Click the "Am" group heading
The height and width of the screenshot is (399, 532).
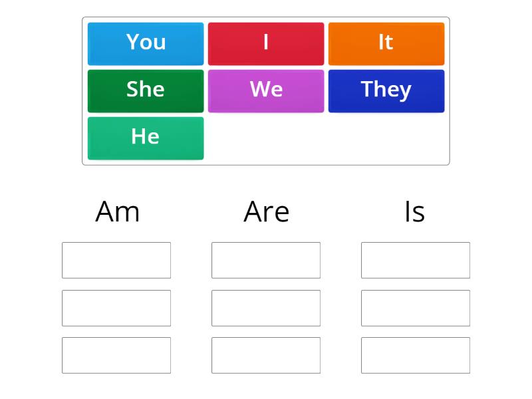point(117,212)
